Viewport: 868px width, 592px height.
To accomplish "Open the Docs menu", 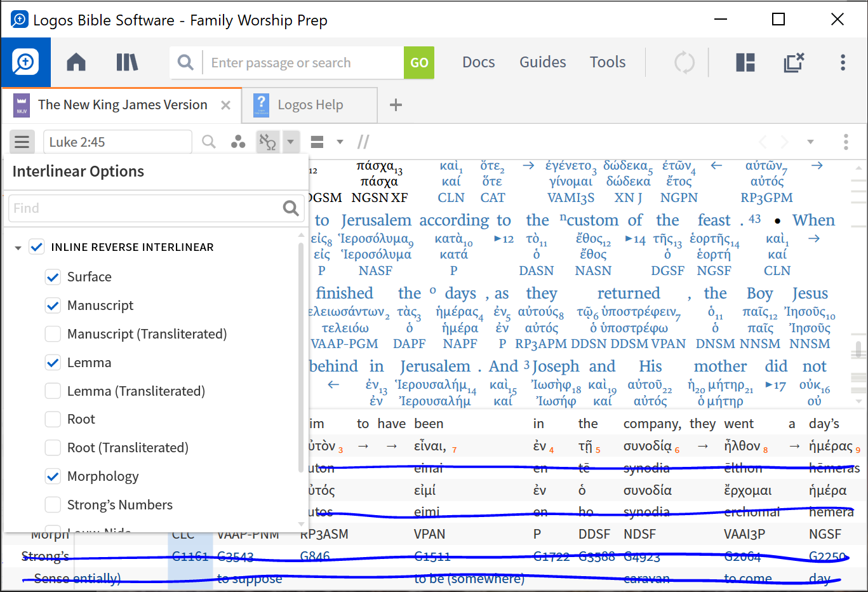I will (479, 62).
